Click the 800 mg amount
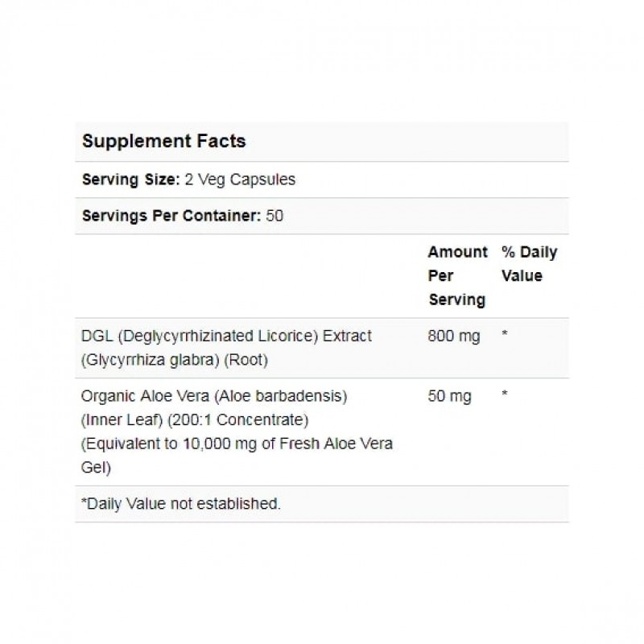This screenshot has width=644, height=644. tap(454, 336)
